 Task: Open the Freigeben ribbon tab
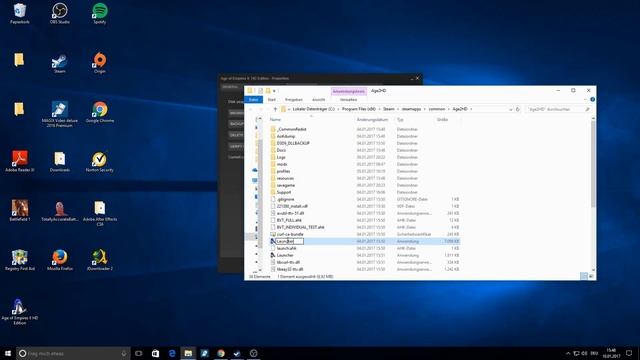click(x=293, y=100)
